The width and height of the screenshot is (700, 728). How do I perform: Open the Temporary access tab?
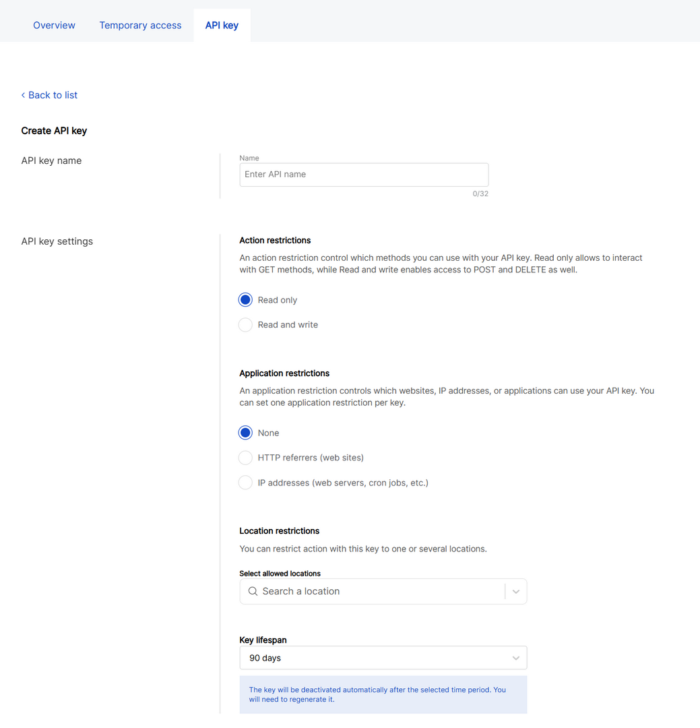140,25
